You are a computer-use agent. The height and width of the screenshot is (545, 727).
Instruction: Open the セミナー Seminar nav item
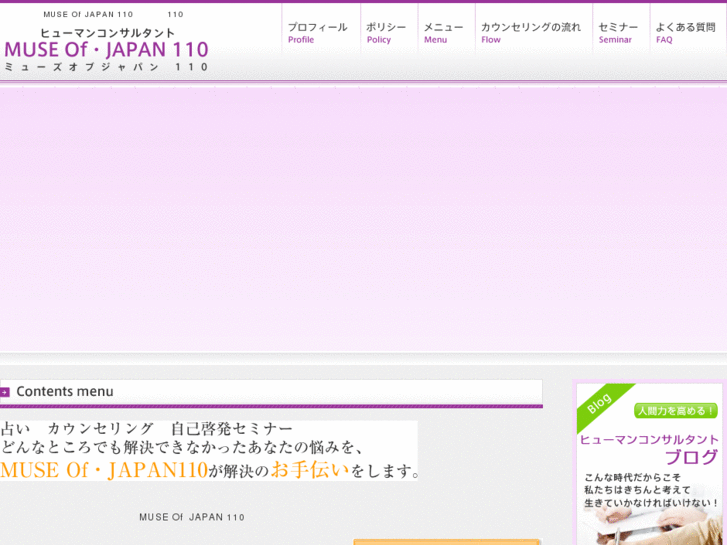tap(621, 32)
